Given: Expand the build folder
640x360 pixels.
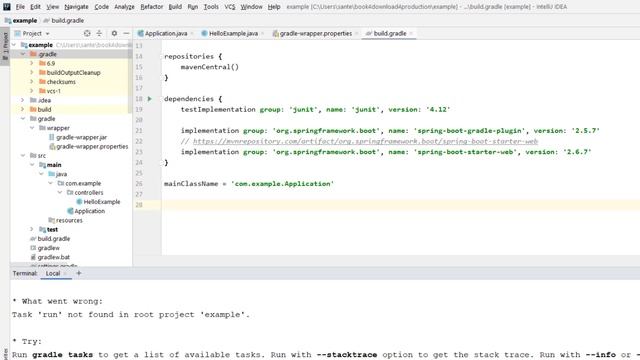Looking at the screenshot, I should click(23, 109).
